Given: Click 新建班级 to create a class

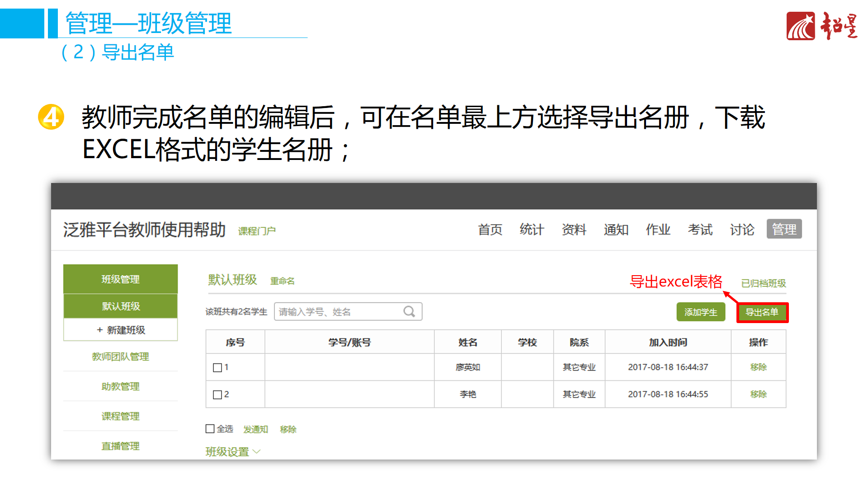Looking at the screenshot, I should tap(120, 329).
